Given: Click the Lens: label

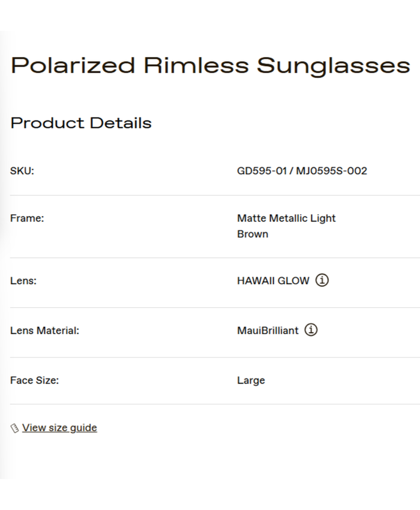Looking at the screenshot, I should 23,281.
